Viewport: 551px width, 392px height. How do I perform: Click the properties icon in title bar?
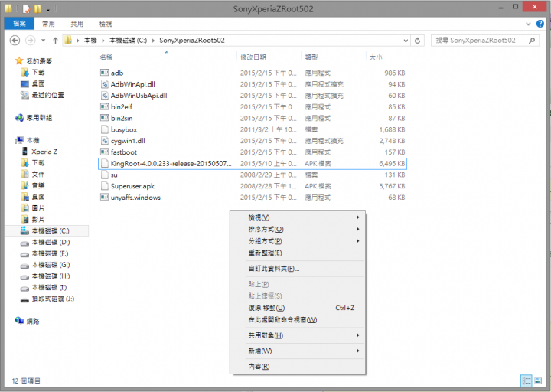[x=26, y=8]
